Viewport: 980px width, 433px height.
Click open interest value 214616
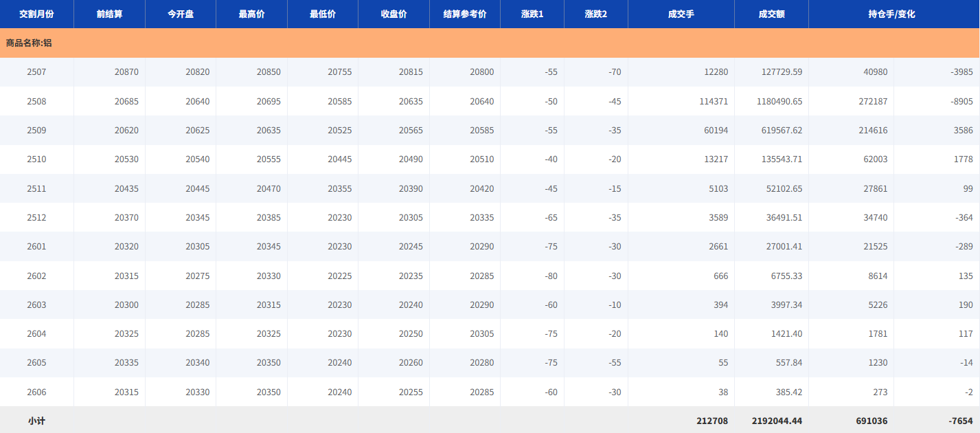coord(868,131)
